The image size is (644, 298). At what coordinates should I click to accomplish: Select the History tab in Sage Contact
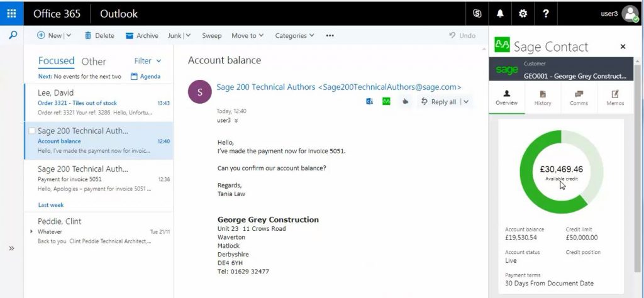543,97
